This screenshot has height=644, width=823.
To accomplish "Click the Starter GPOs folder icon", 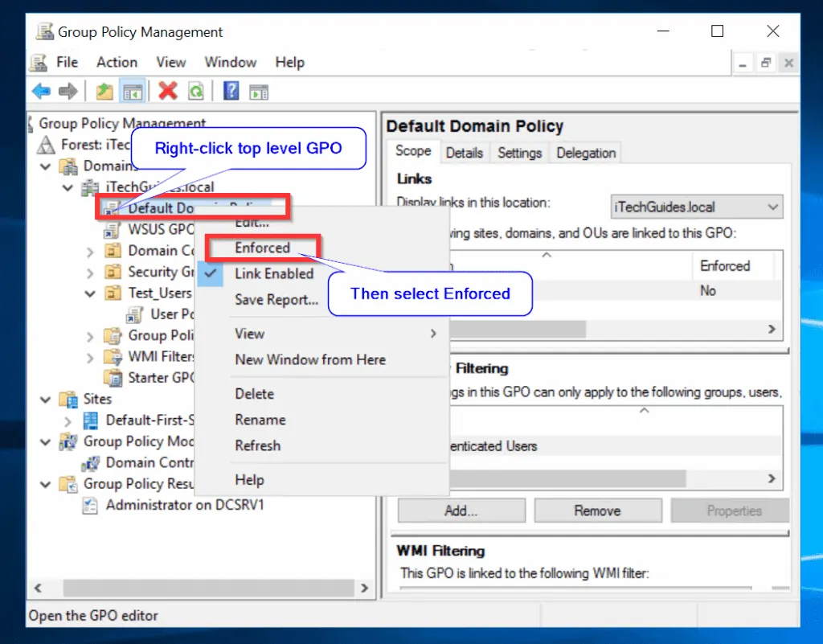I will 113,378.
